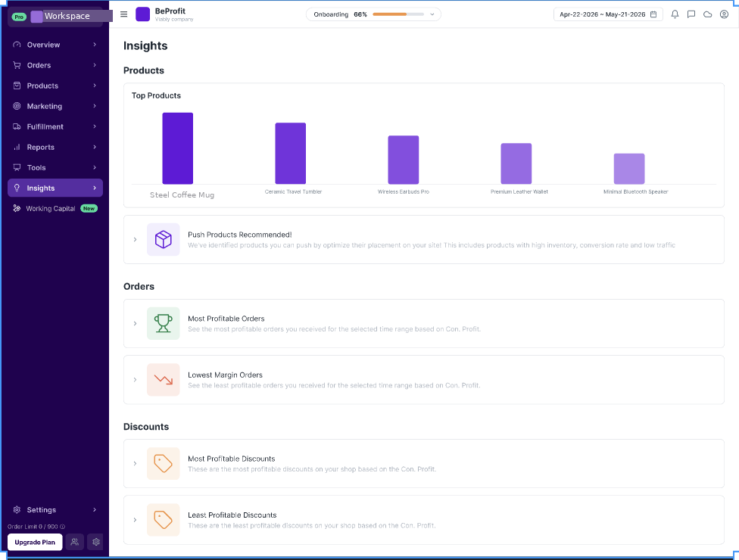Click the Push Products box icon
Image resolution: width=739 pixels, height=560 pixels.
coord(163,239)
